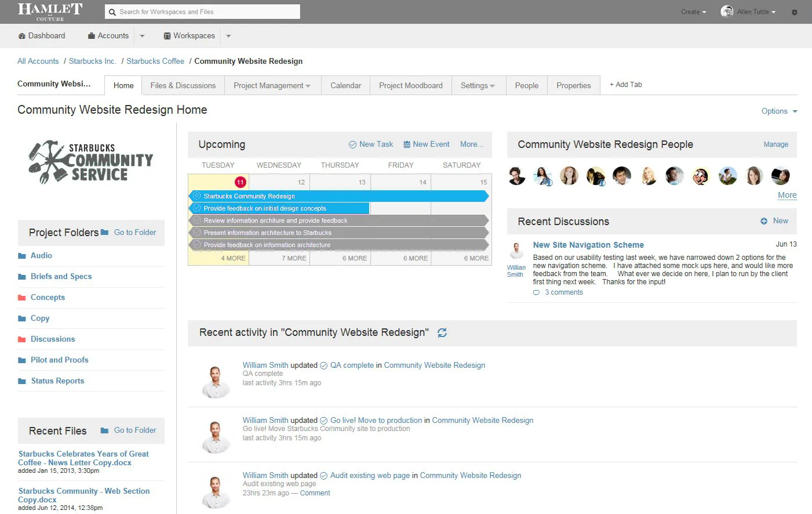
Task: Check off Provide feedback on initial design concepts
Action: coord(197,208)
